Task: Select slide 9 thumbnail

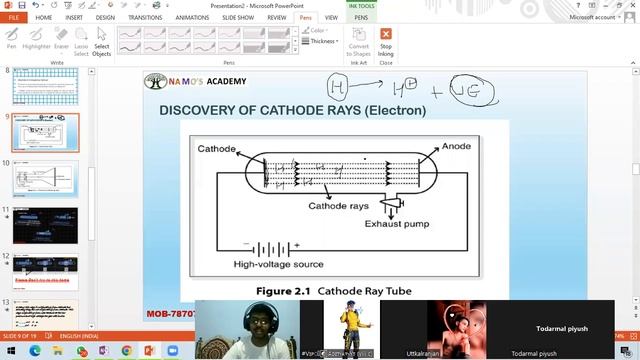Action: coord(45,133)
